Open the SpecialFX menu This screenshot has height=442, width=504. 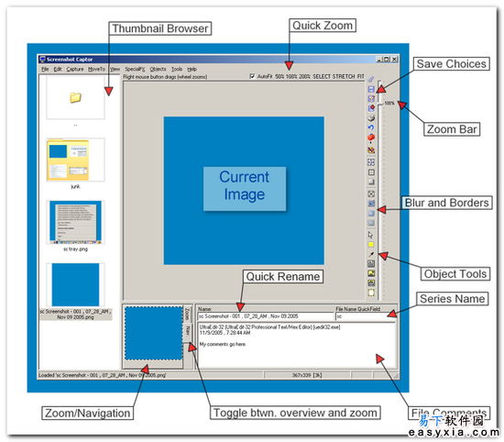coord(135,69)
